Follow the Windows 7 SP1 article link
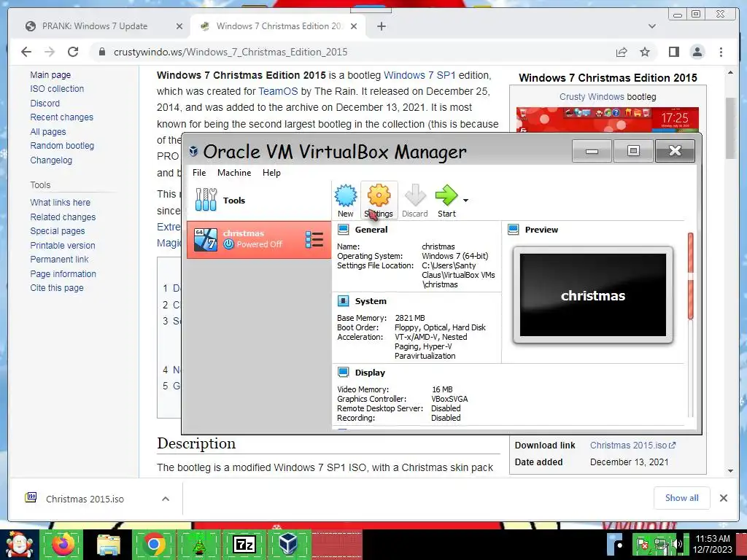This screenshot has width=747, height=560. tap(419, 75)
